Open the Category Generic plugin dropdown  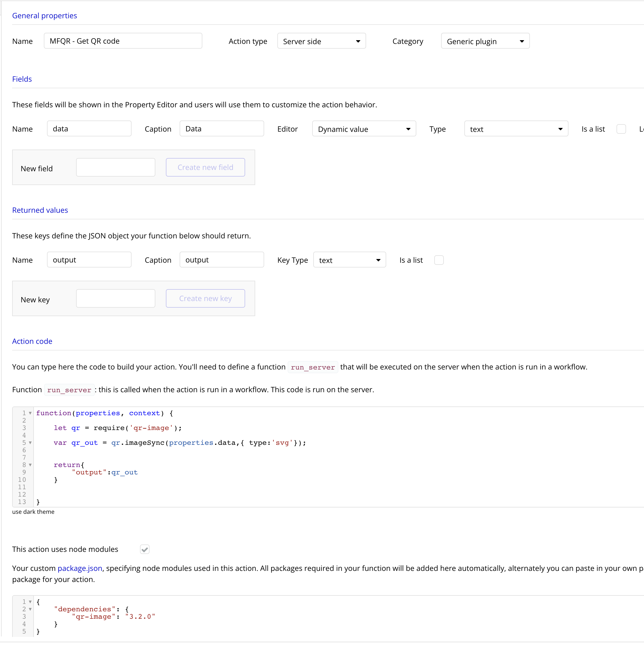tap(485, 41)
